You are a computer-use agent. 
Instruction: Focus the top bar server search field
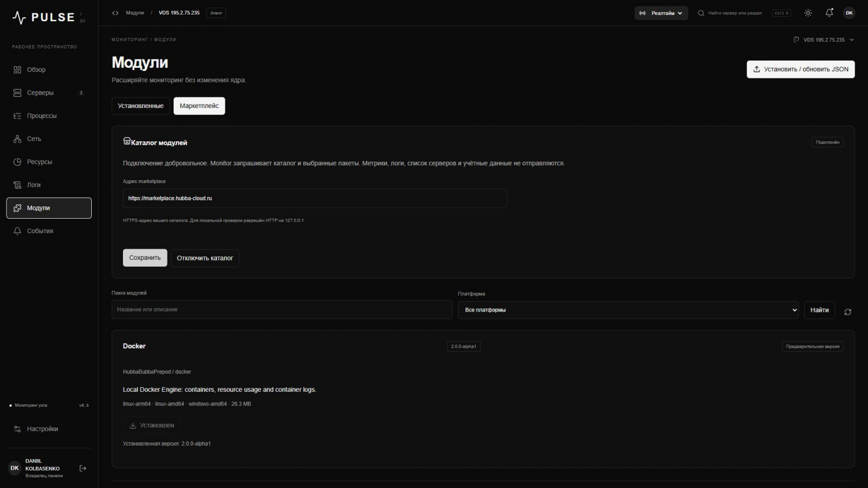[x=735, y=13]
